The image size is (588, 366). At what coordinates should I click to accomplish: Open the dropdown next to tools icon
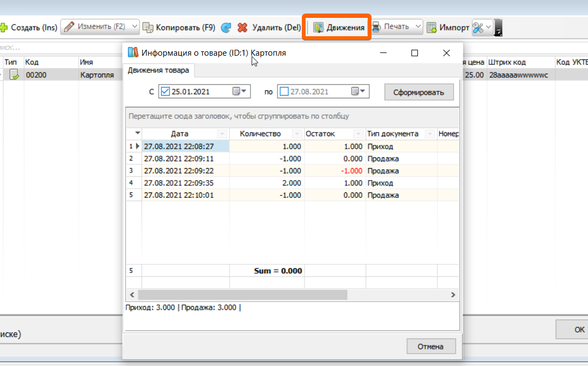click(x=488, y=28)
